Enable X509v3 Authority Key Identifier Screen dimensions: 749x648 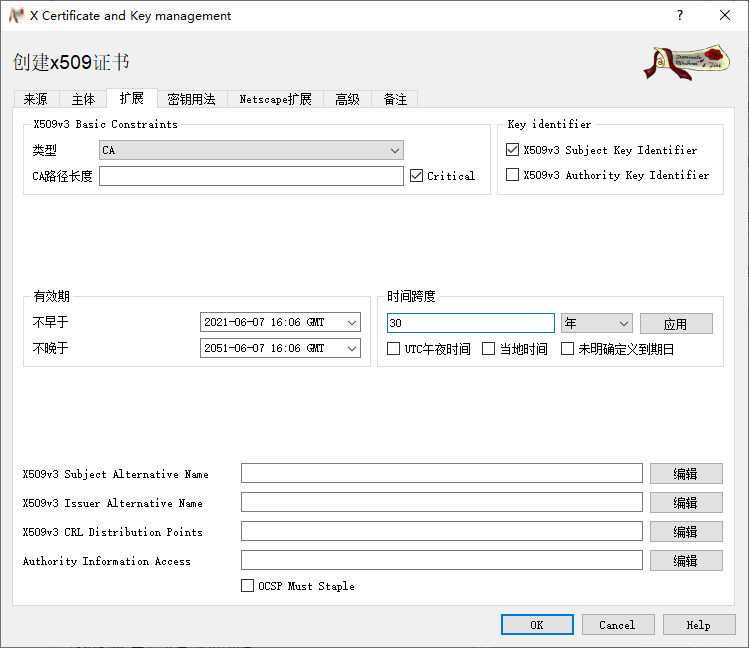click(513, 175)
